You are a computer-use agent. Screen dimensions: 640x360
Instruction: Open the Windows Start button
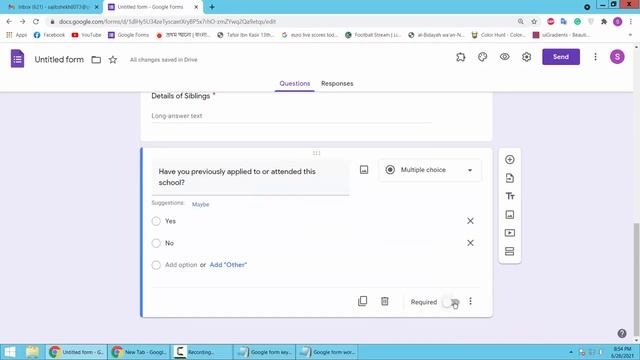[x=10, y=352]
